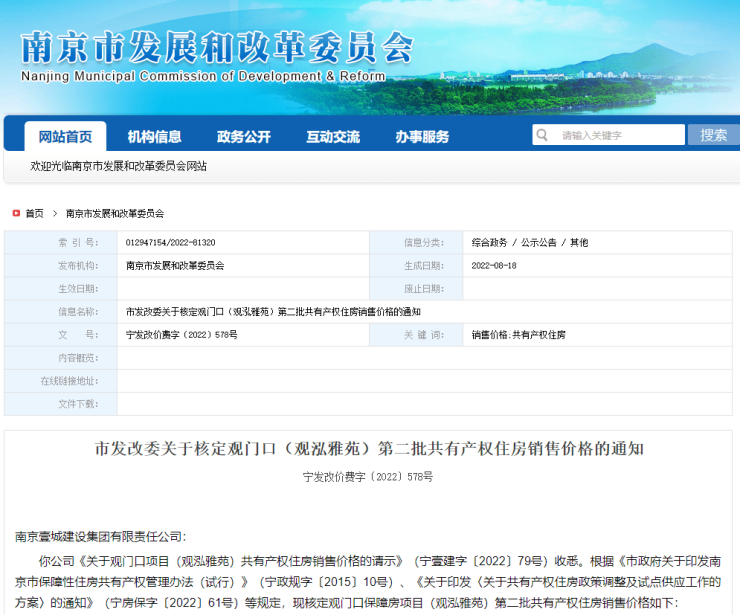Click the 综合政务 / 公示公告 / 其他 category value

[x=530, y=243]
